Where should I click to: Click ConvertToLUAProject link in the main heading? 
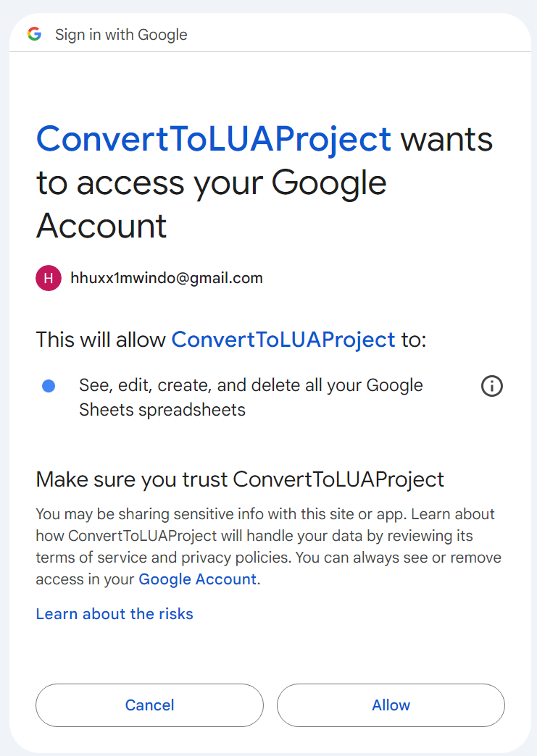(x=214, y=139)
